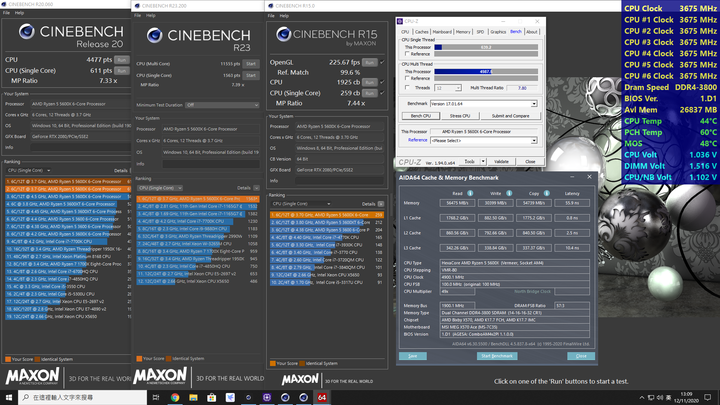
Task: Click the CPU Single Thread This Processor bar
Action: point(486,47)
